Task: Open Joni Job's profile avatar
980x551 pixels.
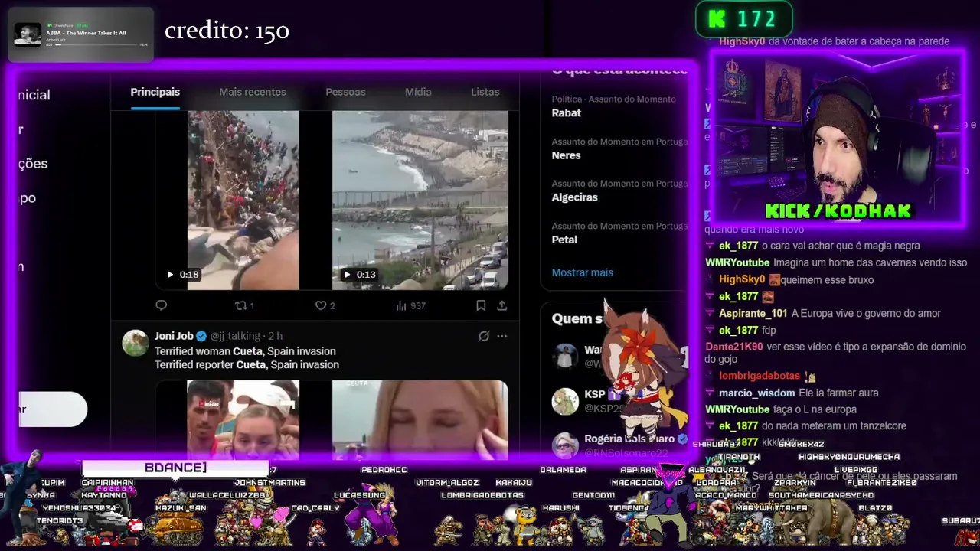Action: point(136,343)
